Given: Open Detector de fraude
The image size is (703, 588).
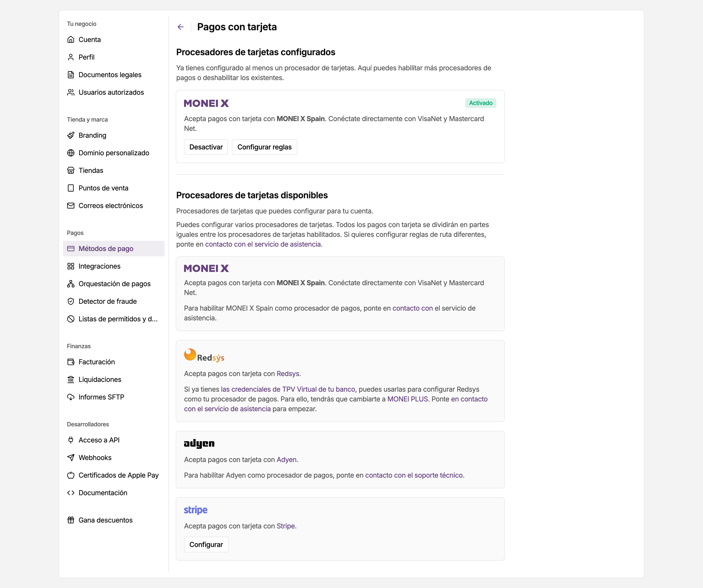Looking at the screenshot, I should point(114,301).
